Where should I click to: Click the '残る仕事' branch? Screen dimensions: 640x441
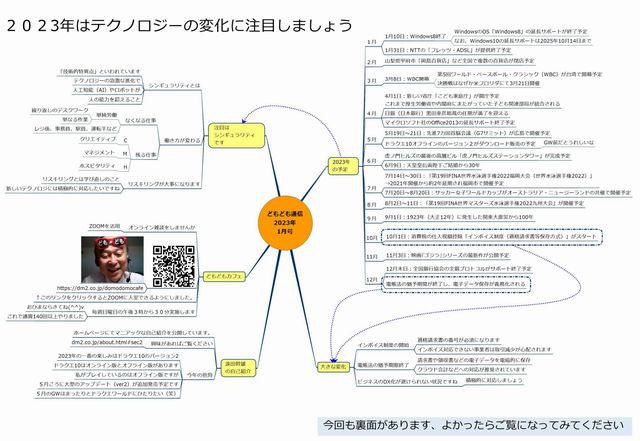tap(146, 155)
